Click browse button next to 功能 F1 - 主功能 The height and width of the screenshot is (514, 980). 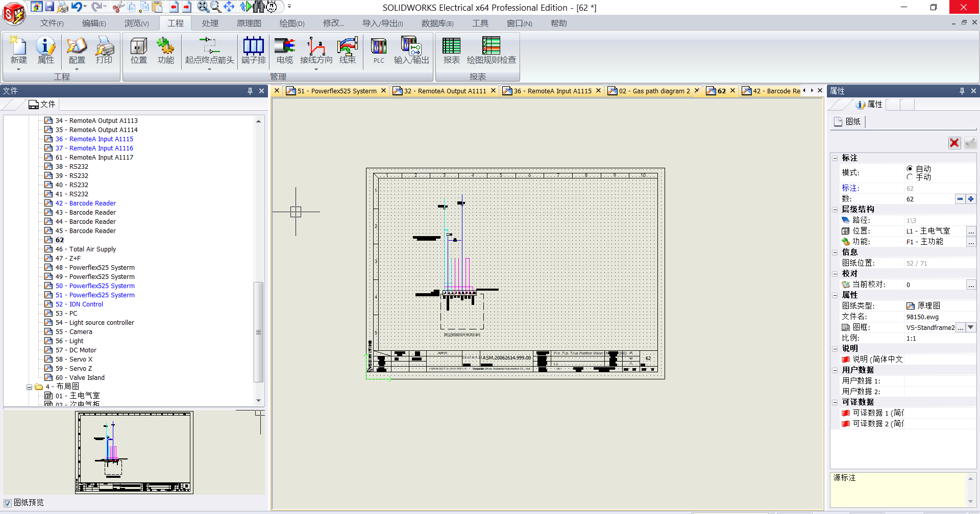pos(971,242)
